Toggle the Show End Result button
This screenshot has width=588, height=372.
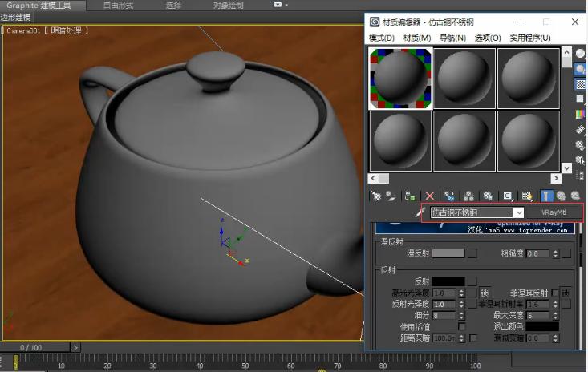coord(546,196)
